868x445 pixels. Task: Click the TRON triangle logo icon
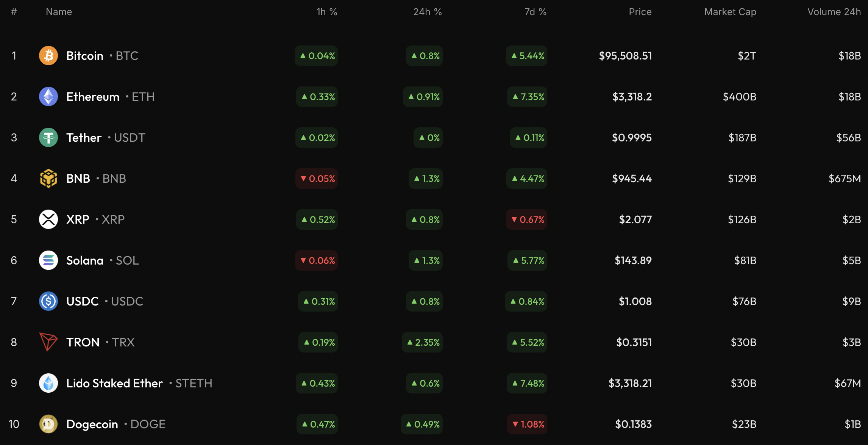point(48,342)
